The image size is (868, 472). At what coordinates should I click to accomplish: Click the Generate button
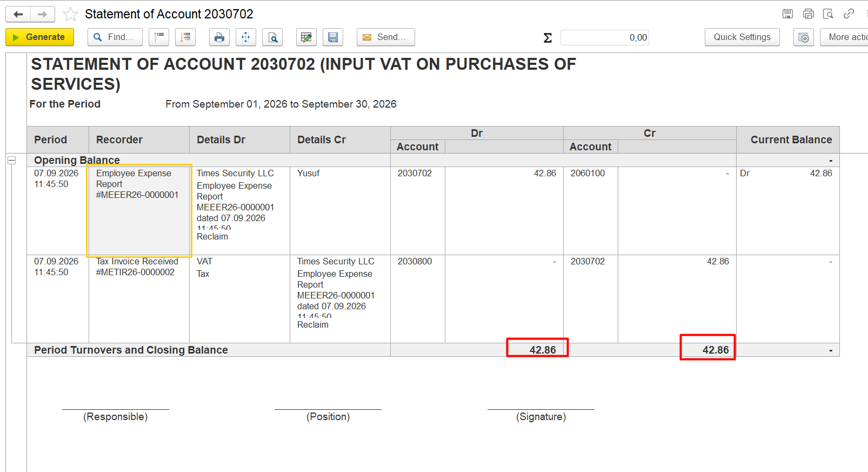click(x=39, y=37)
